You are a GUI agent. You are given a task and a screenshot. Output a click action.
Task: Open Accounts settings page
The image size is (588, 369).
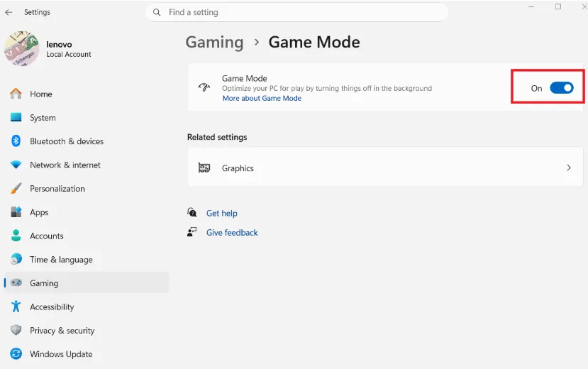87,236
